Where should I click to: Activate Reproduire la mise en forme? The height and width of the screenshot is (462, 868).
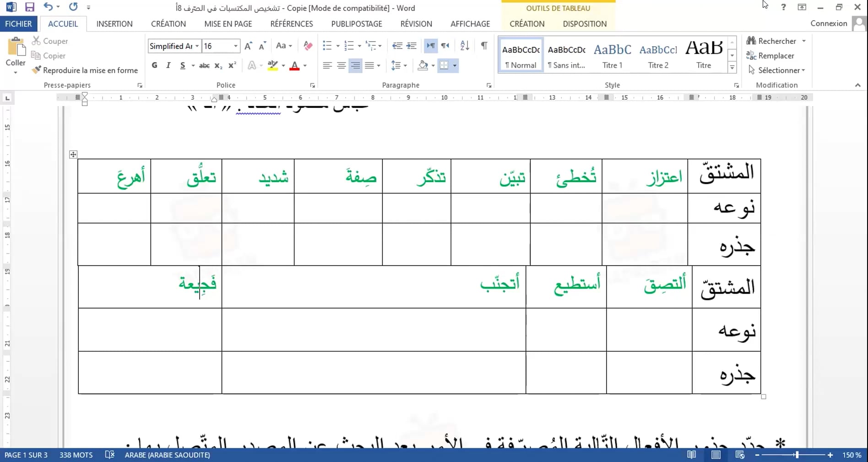click(85, 70)
